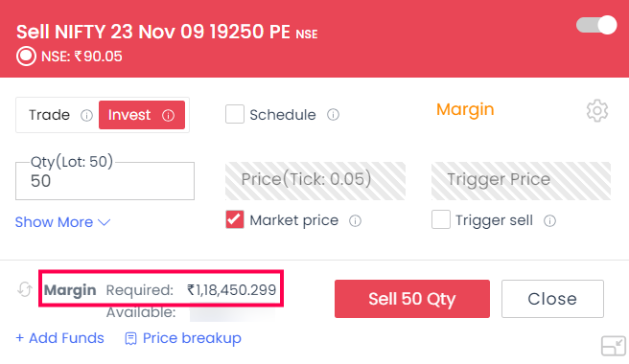Click info icon next to Trade
Image resolution: width=629 pixels, height=364 pixels.
point(86,116)
